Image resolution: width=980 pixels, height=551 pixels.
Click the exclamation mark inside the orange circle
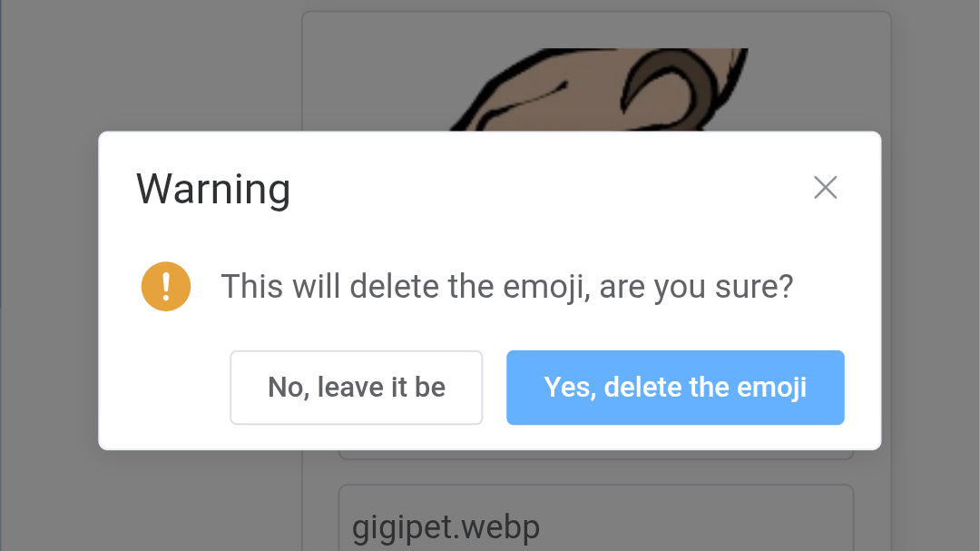pos(166,287)
